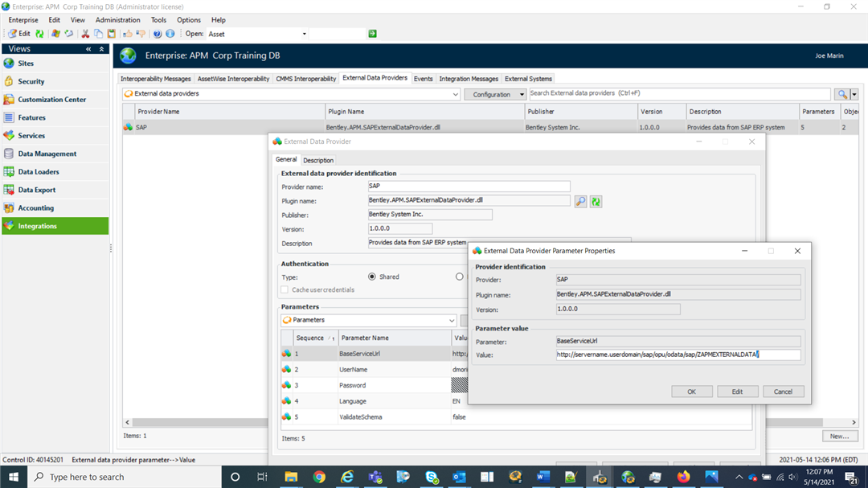Switch to Description tab in External Data Provider
868x488 pixels.
pos(318,160)
